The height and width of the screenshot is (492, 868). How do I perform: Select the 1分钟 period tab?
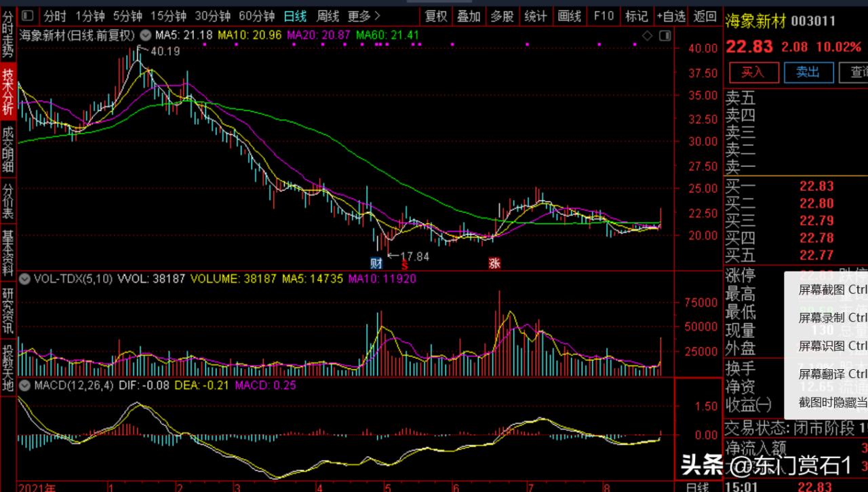pos(90,16)
